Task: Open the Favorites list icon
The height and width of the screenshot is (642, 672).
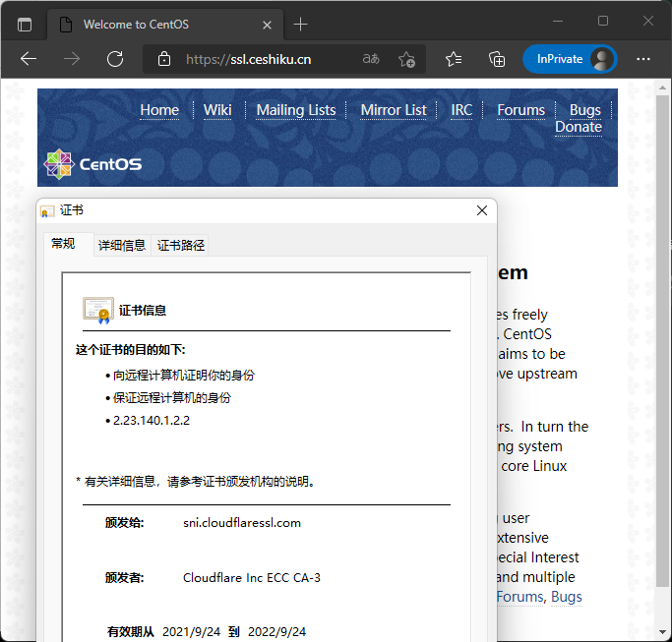Action: (454, 59)
